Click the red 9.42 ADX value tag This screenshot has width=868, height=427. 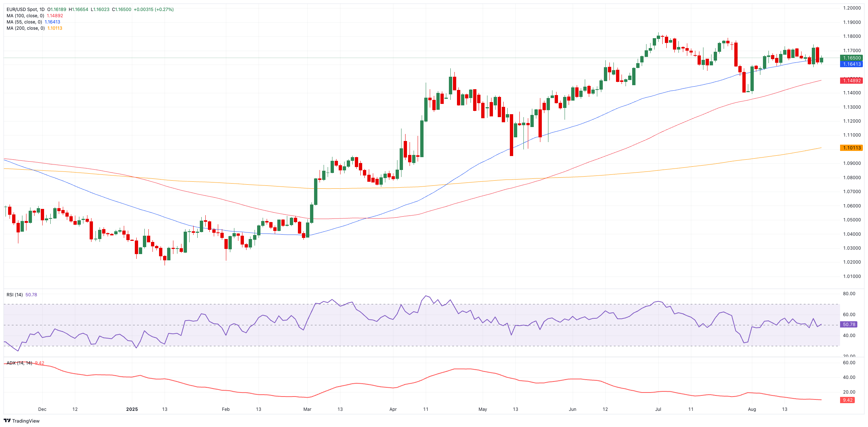click(847, 400)
